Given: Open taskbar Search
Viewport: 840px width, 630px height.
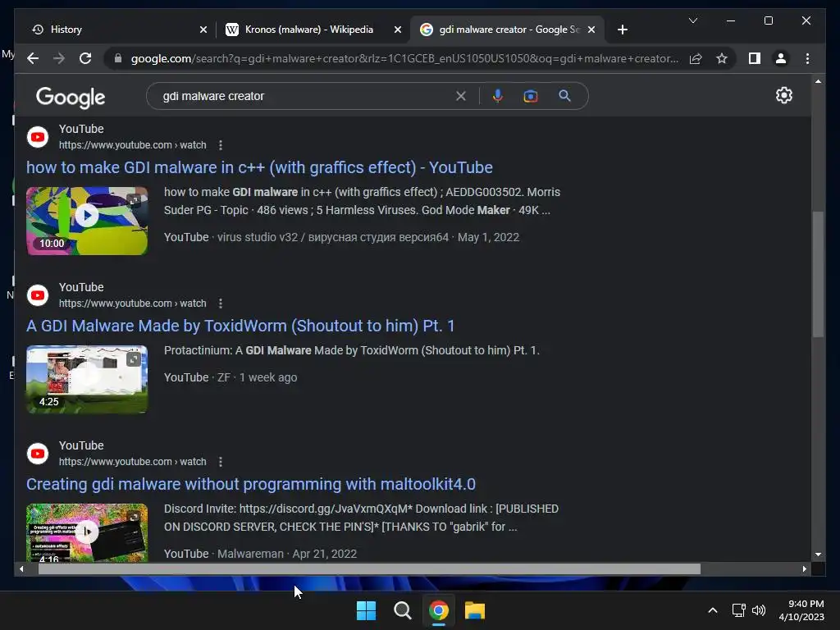Looking at the screenshot, I should tap(402, 610).
